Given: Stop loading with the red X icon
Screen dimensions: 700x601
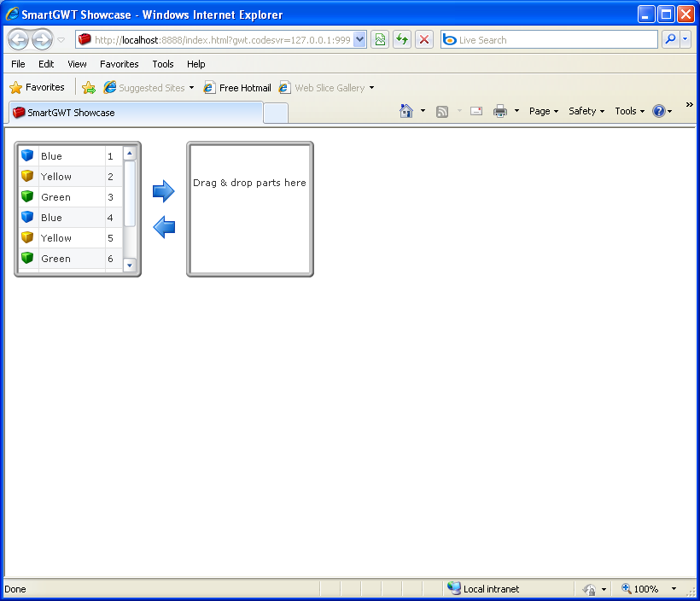Looking at the screenshot, I should (424, 40).
